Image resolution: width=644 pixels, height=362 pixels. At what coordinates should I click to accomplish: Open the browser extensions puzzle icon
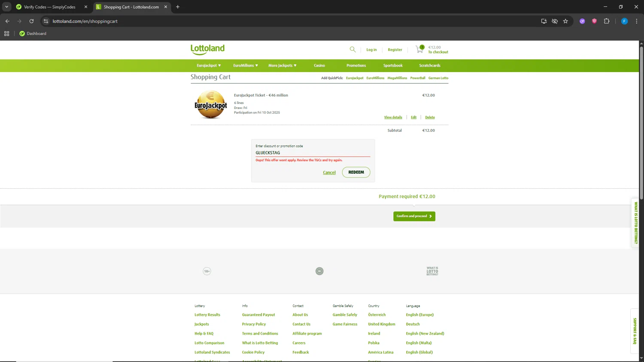(x=607, y=21)
